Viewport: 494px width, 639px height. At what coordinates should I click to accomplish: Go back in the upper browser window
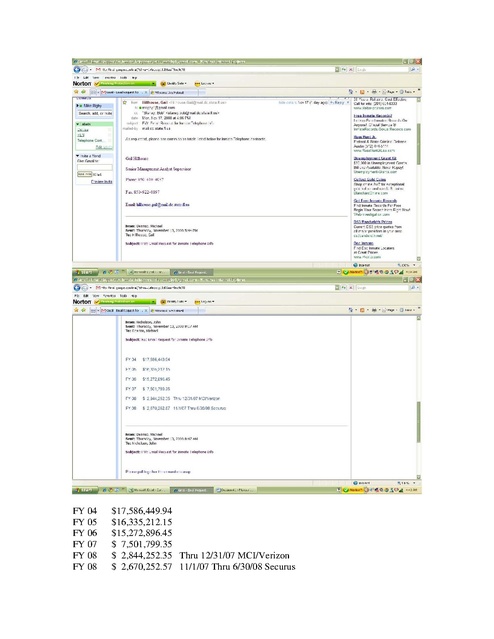pos(76,70)
